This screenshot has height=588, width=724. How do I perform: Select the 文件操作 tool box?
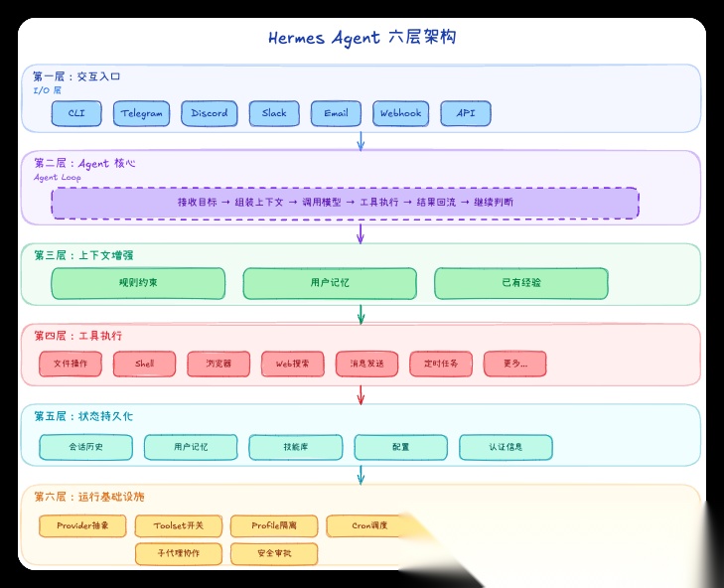[71, 364]
